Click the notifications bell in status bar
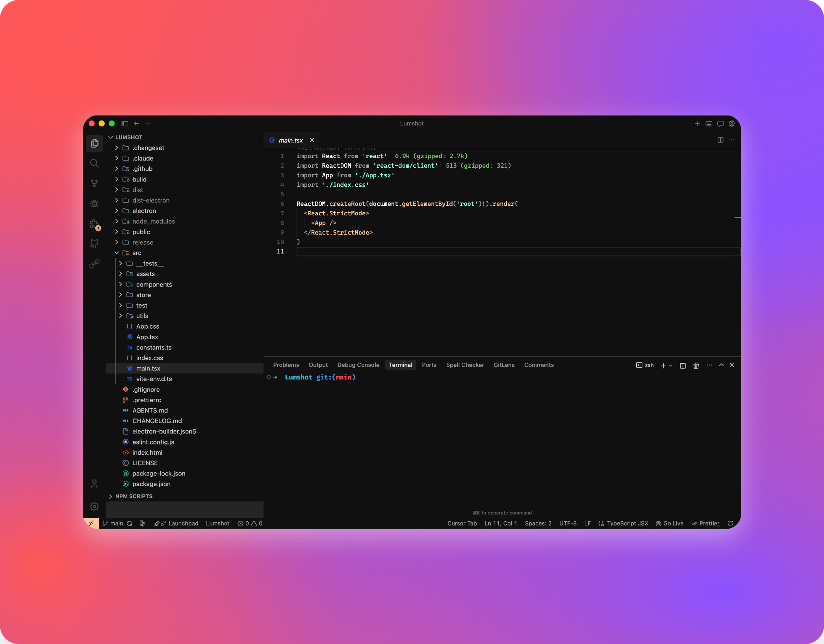Viewport: 824px width, 644px height. 730,524
